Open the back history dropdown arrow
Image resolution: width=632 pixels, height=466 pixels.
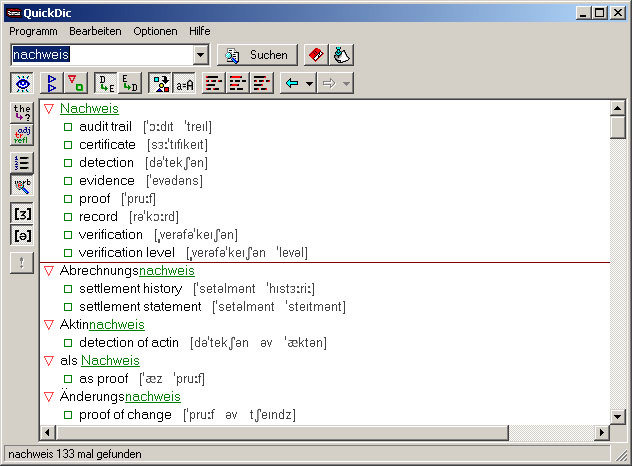click(310, 83)
